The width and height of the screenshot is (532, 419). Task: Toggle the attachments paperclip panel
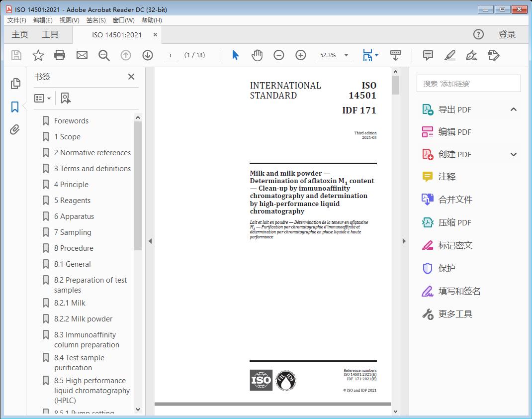point(15,130)
